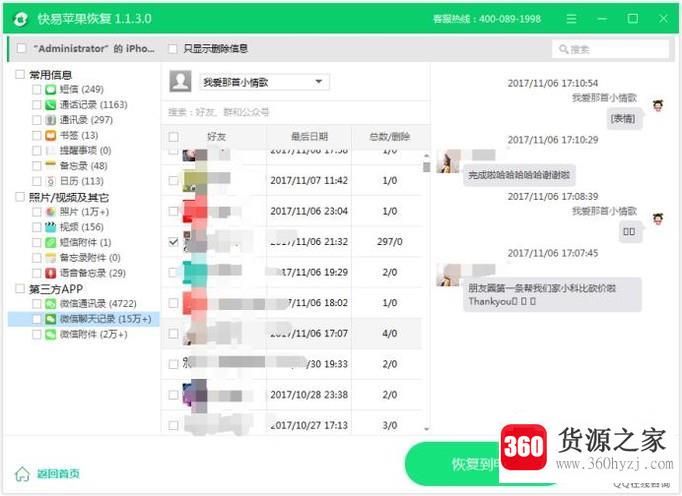Open the conversation row with 4/0 count
This screenshot has width=682, height=496.
pos(291,333)
